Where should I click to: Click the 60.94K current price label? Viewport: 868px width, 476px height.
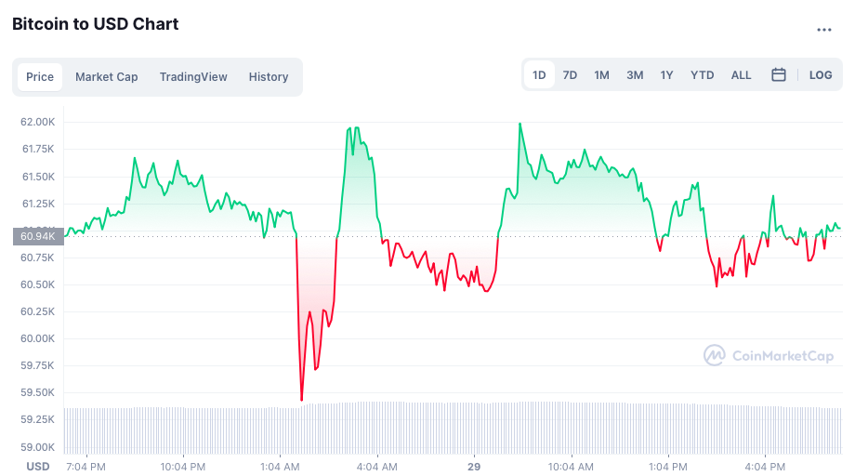[38, 236]
